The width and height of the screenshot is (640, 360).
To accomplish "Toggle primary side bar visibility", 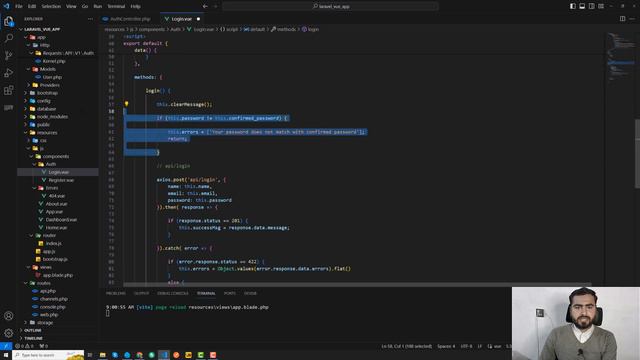I will pos(573,6).
